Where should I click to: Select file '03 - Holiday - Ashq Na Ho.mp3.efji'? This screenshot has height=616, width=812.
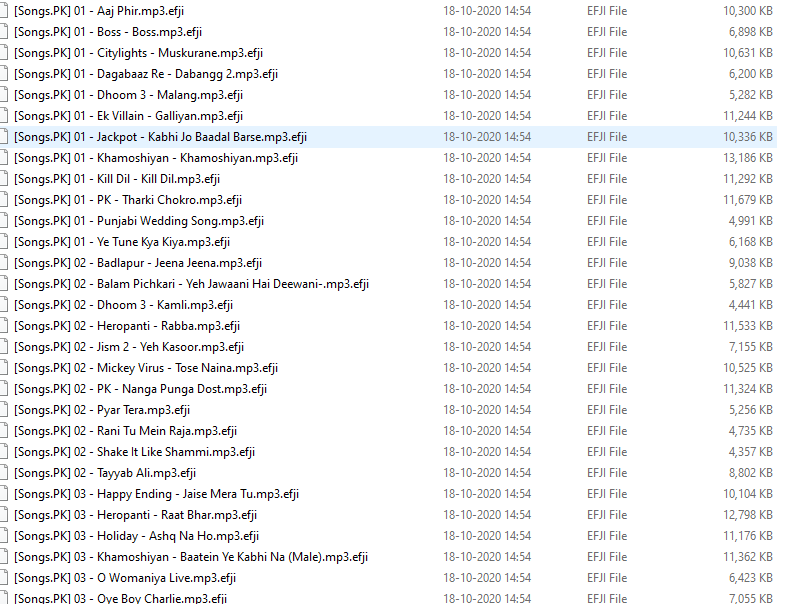(136, 536)
